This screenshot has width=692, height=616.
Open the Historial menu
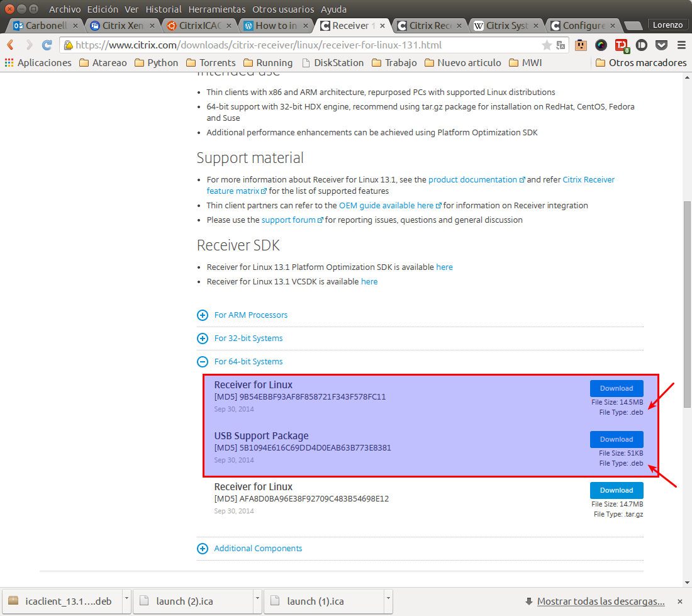coord(164,9)
